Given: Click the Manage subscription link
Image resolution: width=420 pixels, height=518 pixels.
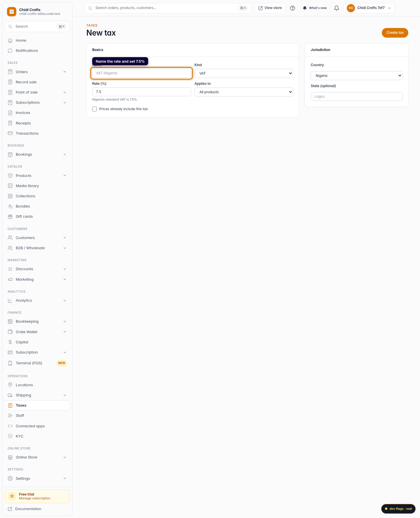Looking at the screenshot, I should (35, 498).
